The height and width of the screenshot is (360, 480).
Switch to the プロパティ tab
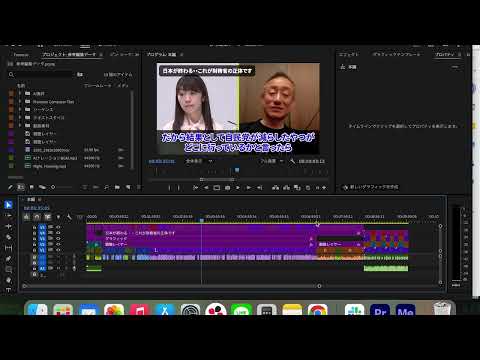coord(445,54)
